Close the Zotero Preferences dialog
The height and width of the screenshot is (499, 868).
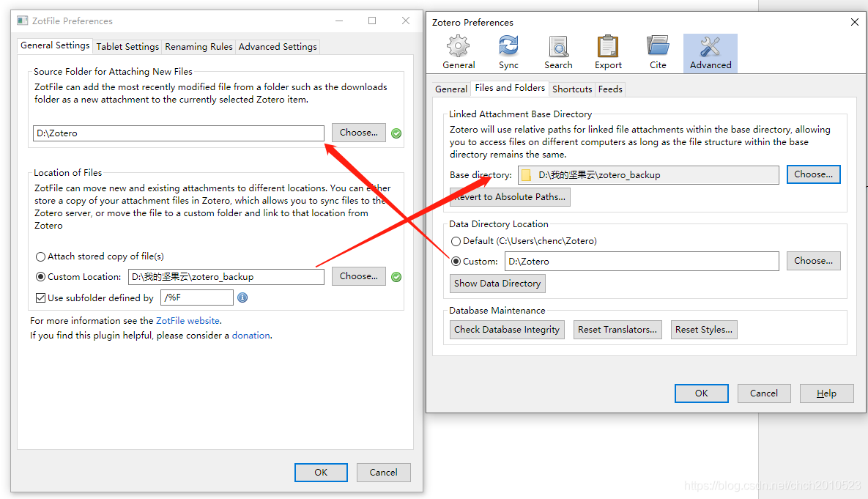(855, 22)
